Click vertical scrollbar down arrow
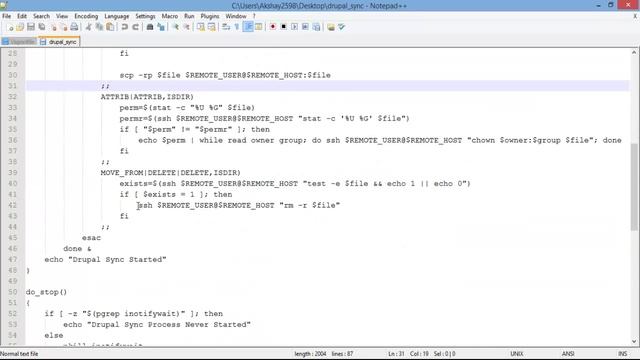This screenshot has width=640, height=360. pyautogui.click(x=634, y=341)
